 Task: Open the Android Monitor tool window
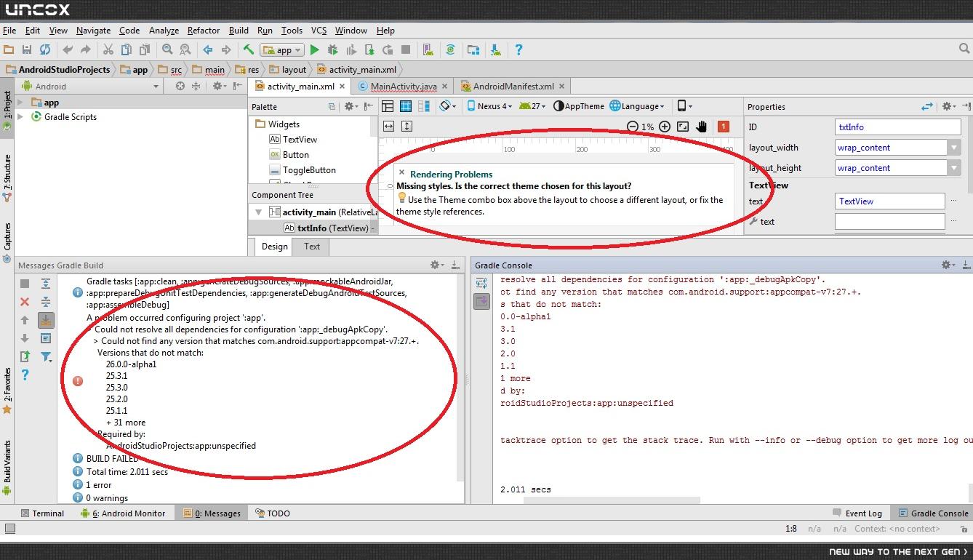[122, 513]
